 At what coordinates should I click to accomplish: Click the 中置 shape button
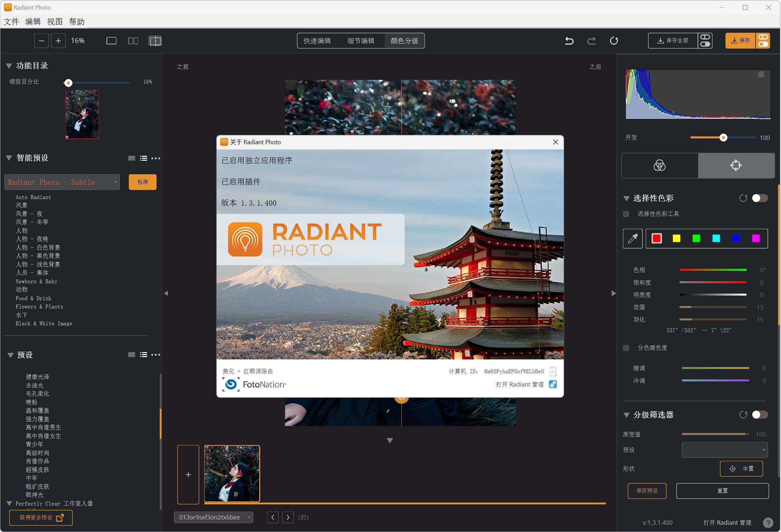click(741, 469)
